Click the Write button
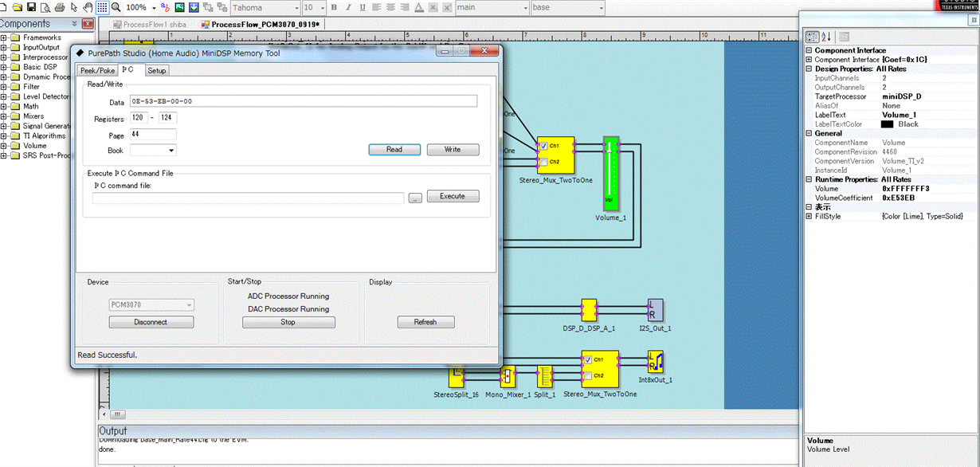Image resolution: width=980 pixels, height=467 pixels. click(453, 149)
